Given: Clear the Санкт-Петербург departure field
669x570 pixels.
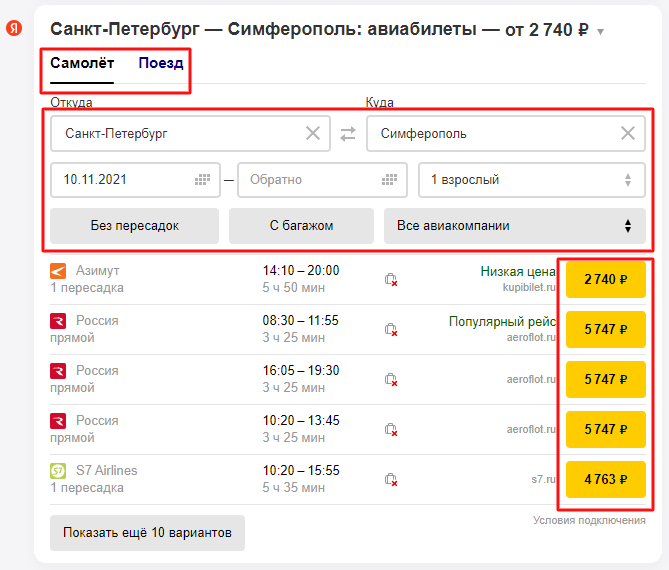Looking at the screenshot, I should [313, 134].
